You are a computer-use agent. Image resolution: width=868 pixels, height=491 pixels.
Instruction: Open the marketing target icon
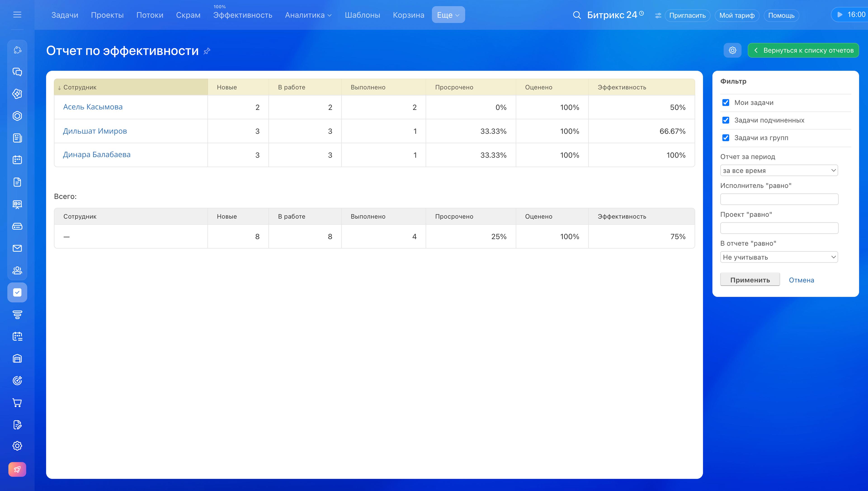17,381
